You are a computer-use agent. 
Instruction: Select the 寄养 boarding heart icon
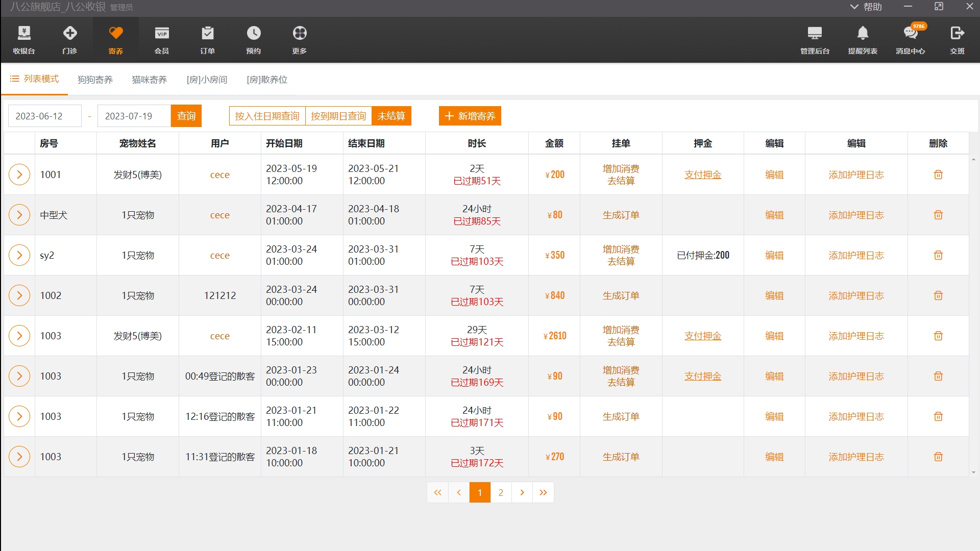pos(116,40)
